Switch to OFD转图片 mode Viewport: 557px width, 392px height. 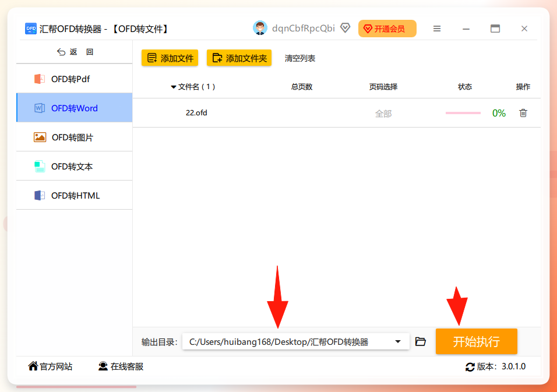pos(74,137)
